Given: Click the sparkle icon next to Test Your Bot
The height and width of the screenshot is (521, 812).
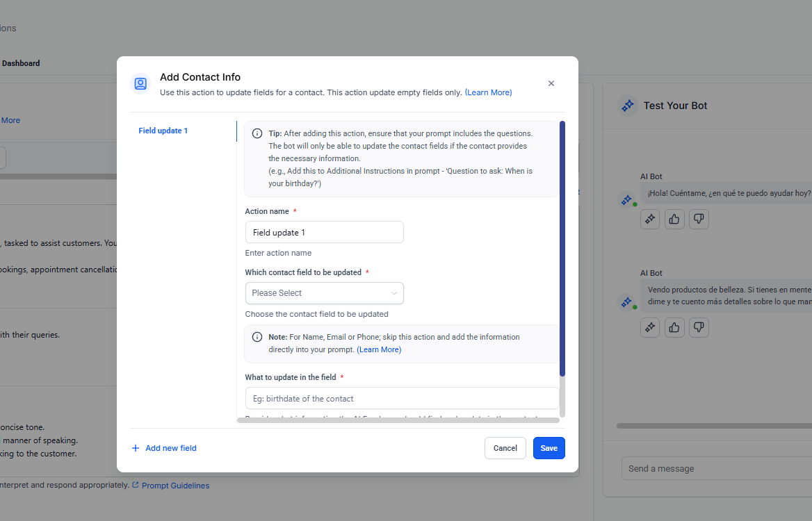Looking at the screenshot, I should [x=628, y=106].
